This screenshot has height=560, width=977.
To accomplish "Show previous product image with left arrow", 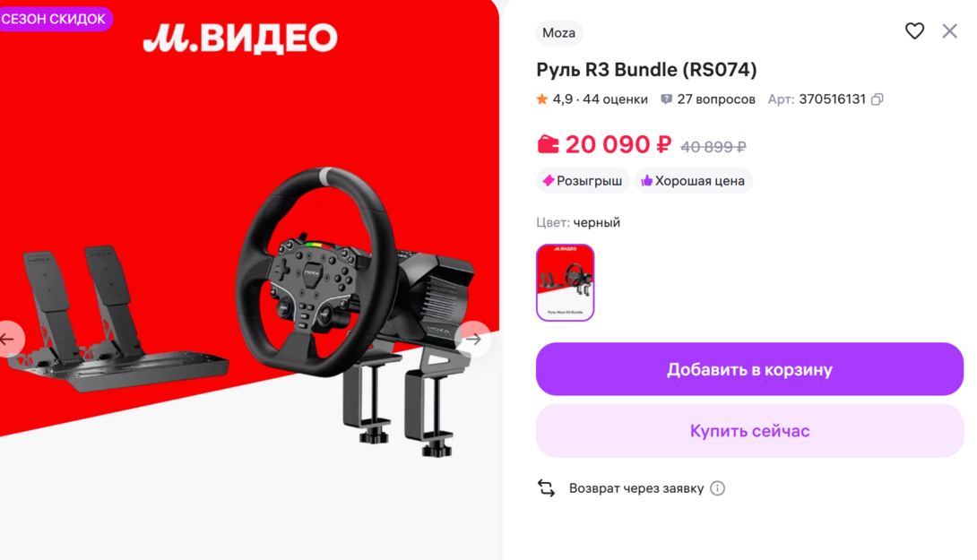I will pyautogui.click(x=9, y=340).
